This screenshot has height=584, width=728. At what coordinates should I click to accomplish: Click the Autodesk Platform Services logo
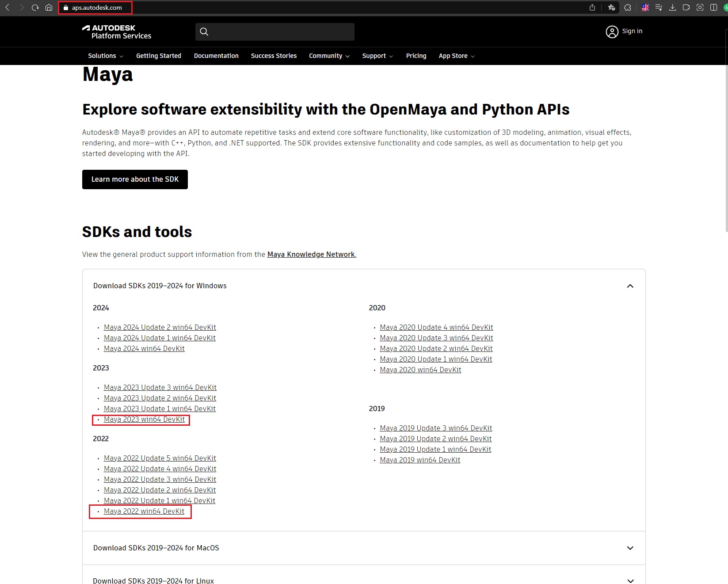click(x=117, y=32)
